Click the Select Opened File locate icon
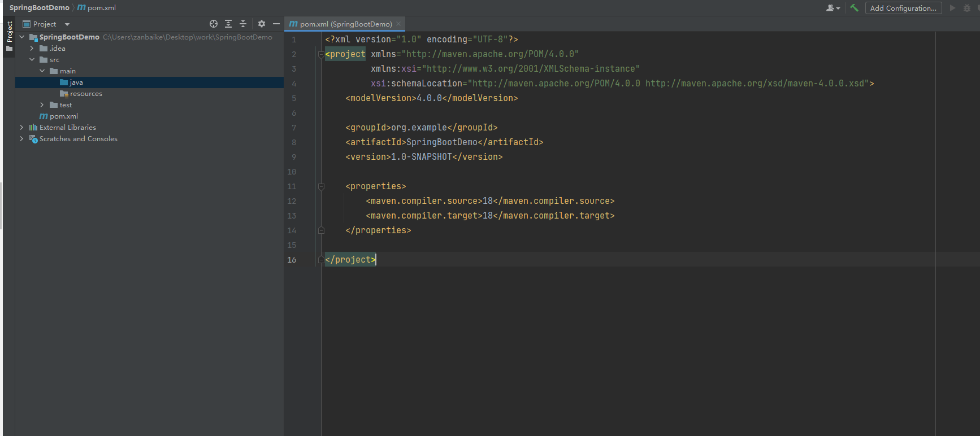The height and width of the screenshot is (436, 980). [x=214, y=24]
